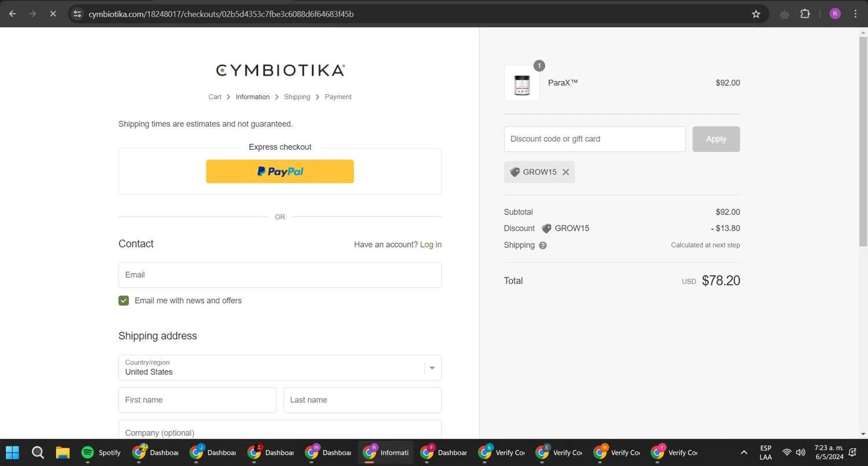Screen dimensions: 868x466
Task: Open the ESP LAA language switcher
Action: pos(766,453)
